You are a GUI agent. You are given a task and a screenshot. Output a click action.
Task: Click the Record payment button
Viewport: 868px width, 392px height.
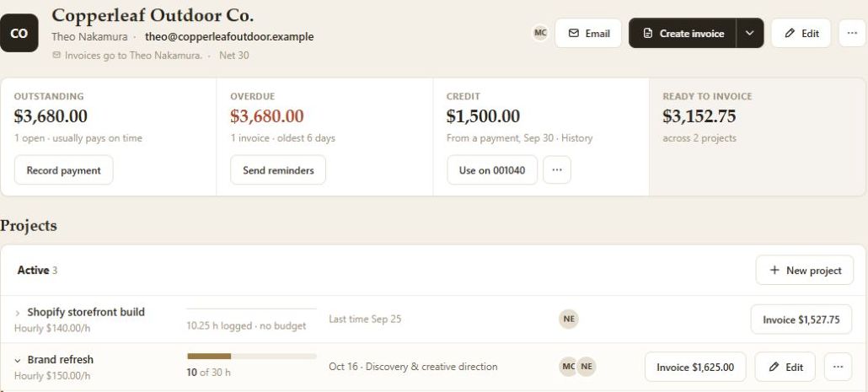pyautogui.click(x=64, y=170)
